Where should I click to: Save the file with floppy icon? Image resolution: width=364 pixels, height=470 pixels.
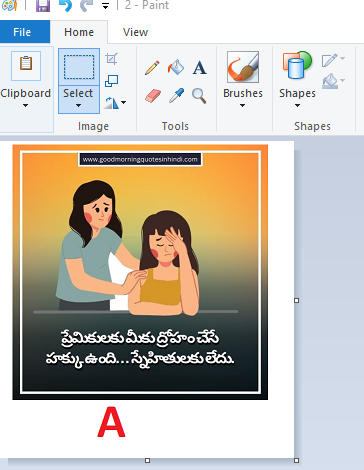(43, 6)
